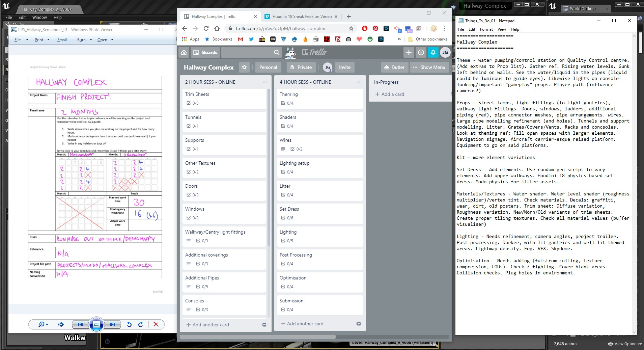This screenshot has height=350, width=644.
Task: Click checklist badge on Shaders card
Action: [287, 126]
